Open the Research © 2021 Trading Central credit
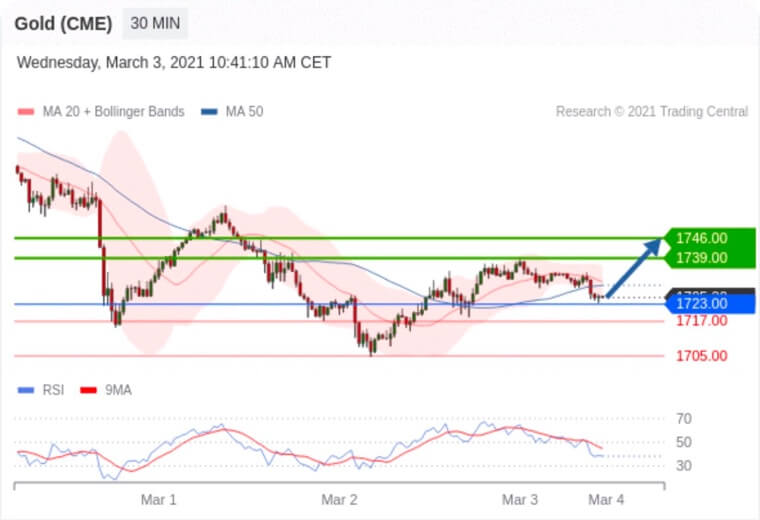 651,112
